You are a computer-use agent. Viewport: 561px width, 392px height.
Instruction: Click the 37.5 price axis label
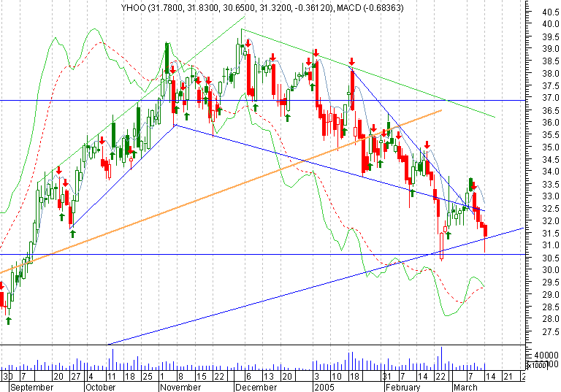[550, 86]
